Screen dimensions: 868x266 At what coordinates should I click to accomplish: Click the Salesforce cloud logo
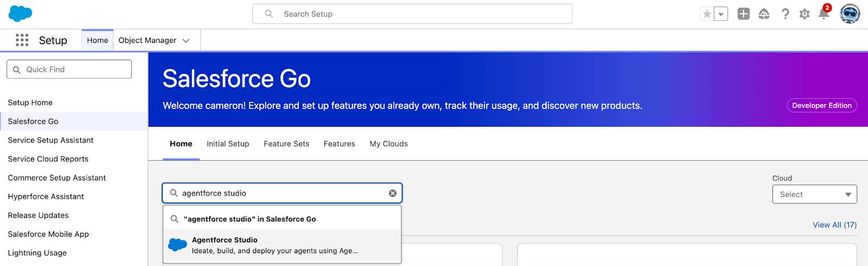(20, 14)
